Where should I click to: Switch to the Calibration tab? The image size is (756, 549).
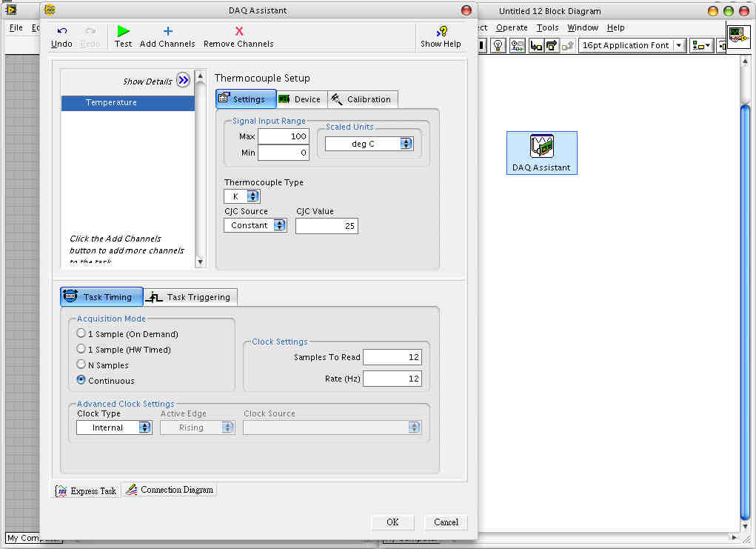coord(363,99)
